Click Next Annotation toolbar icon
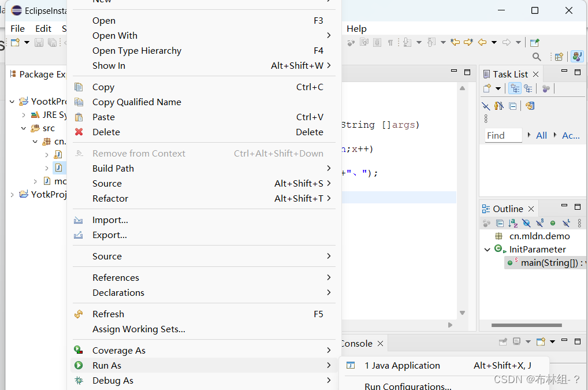This screenshot has height=390, width=588. tap(407, 42)
